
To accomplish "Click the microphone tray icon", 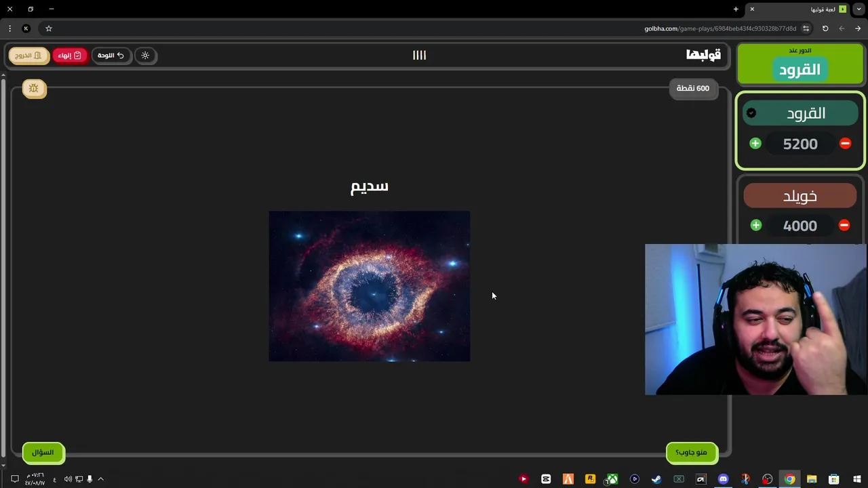I will click(90, 479).
